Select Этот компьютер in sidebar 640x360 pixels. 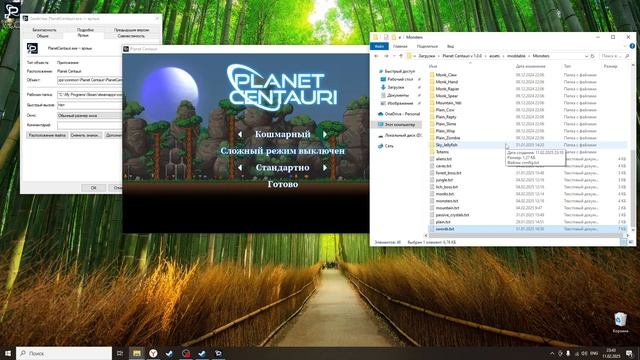396,124
